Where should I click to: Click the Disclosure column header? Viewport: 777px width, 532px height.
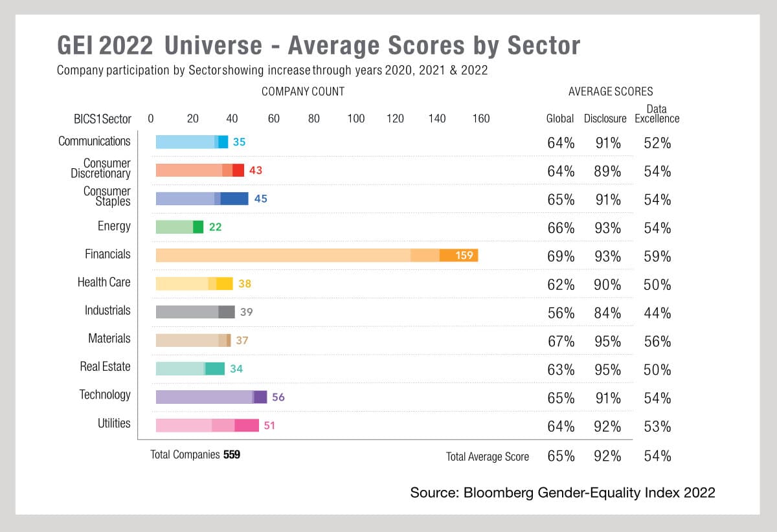[x=605, y=118]
